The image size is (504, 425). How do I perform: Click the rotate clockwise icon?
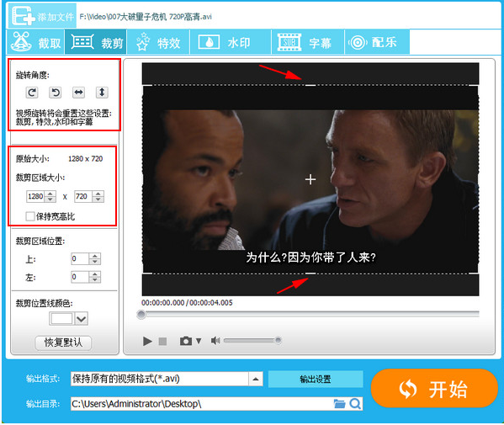click(x=31, y=93)
